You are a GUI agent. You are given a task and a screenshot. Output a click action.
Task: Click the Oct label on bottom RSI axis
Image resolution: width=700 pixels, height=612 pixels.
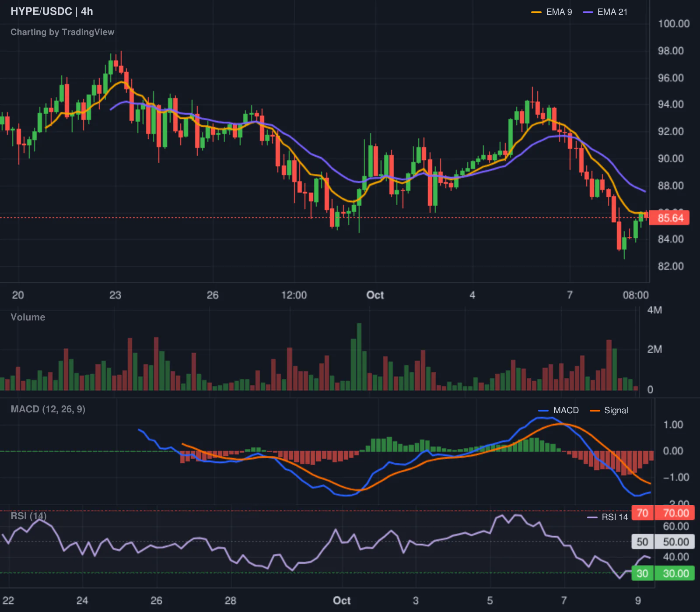(342, 601)
